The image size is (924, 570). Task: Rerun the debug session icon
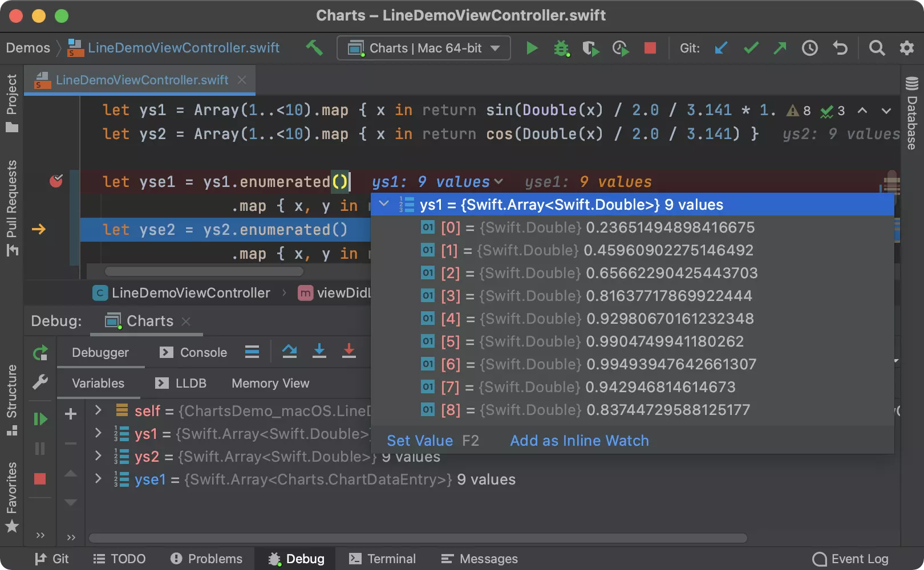point(40,353)
